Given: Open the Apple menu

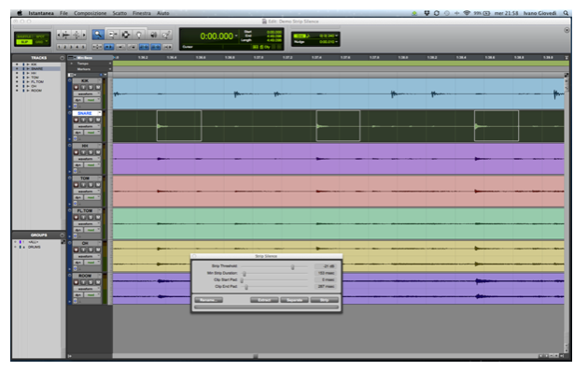Looking at the screenshot, I should point(20,13).
